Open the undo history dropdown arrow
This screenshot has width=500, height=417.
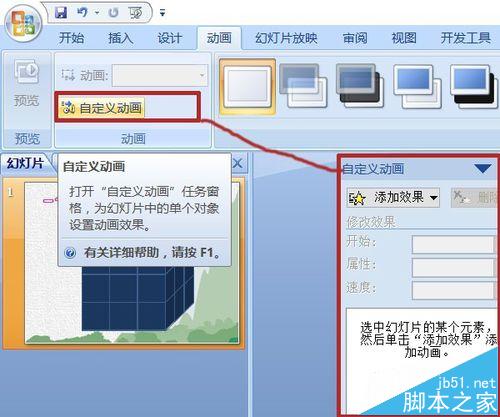pyautogui.click(x=97, y=13)
